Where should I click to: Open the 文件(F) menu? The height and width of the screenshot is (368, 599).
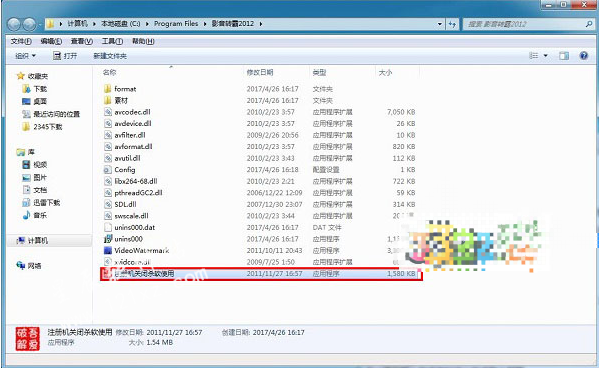click(21, 41)
